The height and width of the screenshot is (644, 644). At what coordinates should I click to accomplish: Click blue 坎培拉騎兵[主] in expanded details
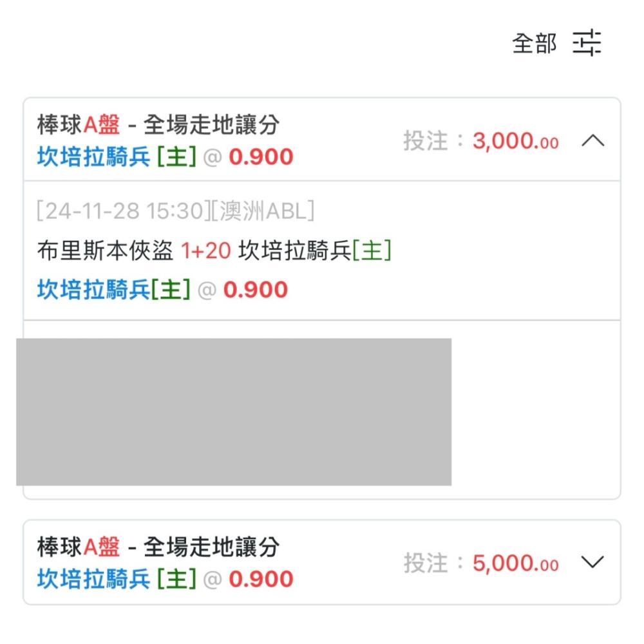114,290
